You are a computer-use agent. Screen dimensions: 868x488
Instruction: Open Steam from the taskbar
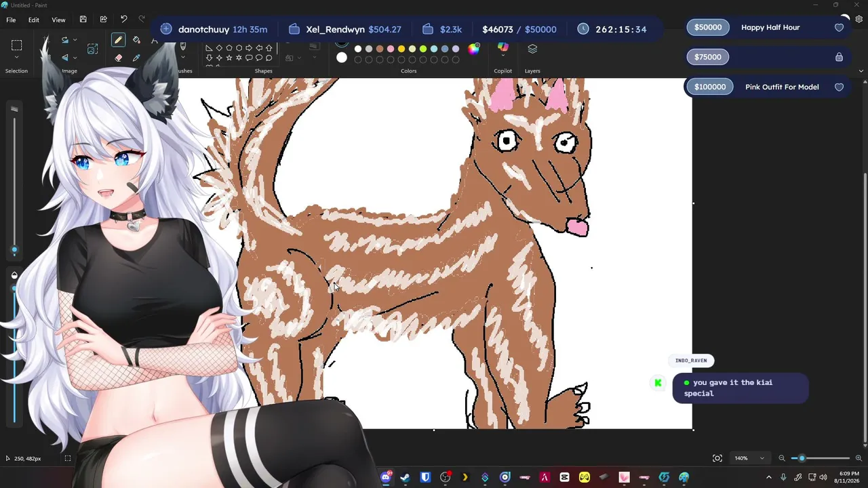(x=405, y=477)
